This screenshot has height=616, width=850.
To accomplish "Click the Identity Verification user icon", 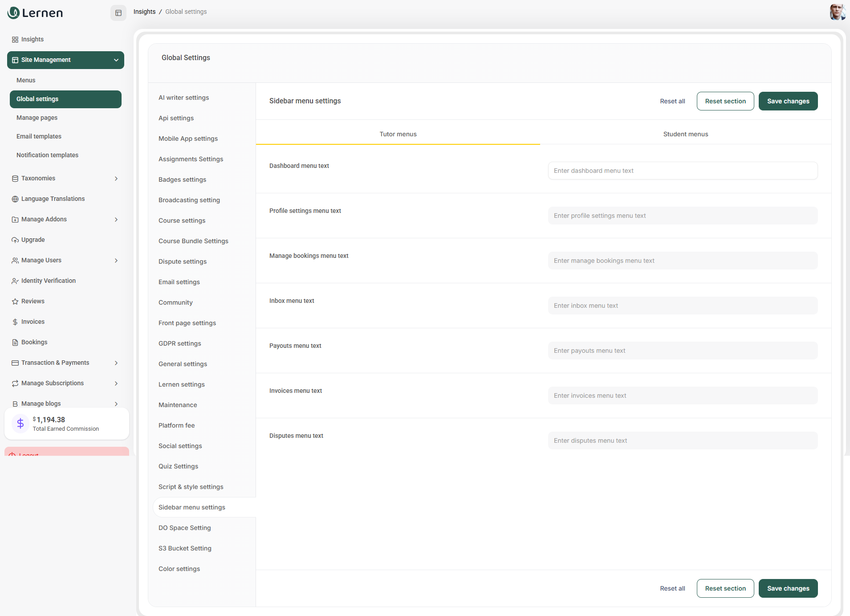I will (x=15, y=281).
